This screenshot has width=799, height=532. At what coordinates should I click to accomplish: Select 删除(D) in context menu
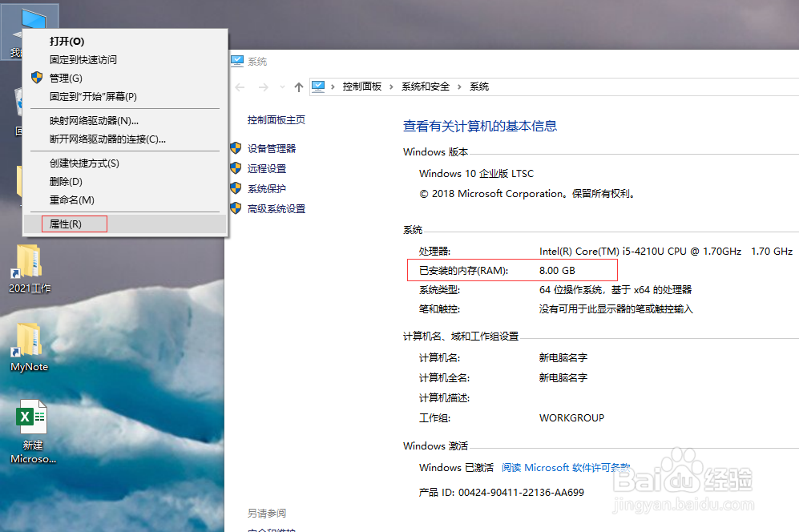coord(125,181)
